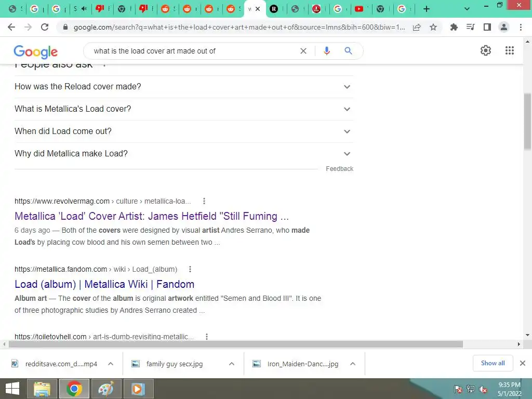Viewport: 532px width, 399px height.
Task: Open Chrome's three-dot customize menu
Action: (521, 27)
